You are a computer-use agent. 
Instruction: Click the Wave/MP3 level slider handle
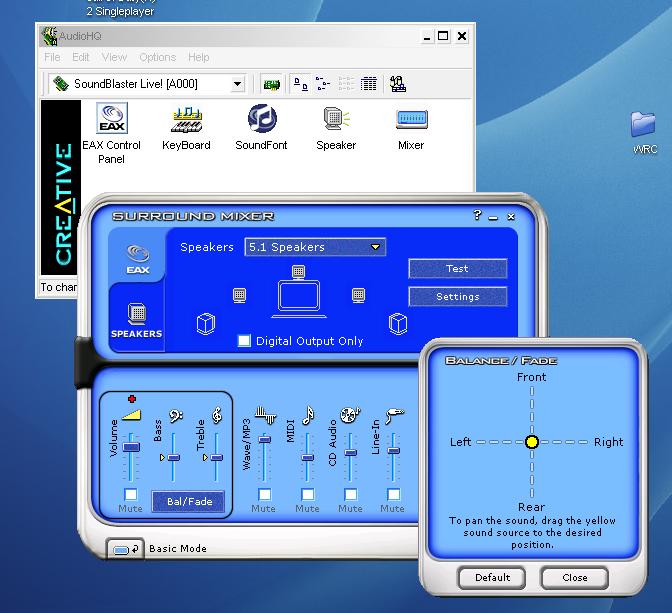pyautogui.click(x=265, y=440)
